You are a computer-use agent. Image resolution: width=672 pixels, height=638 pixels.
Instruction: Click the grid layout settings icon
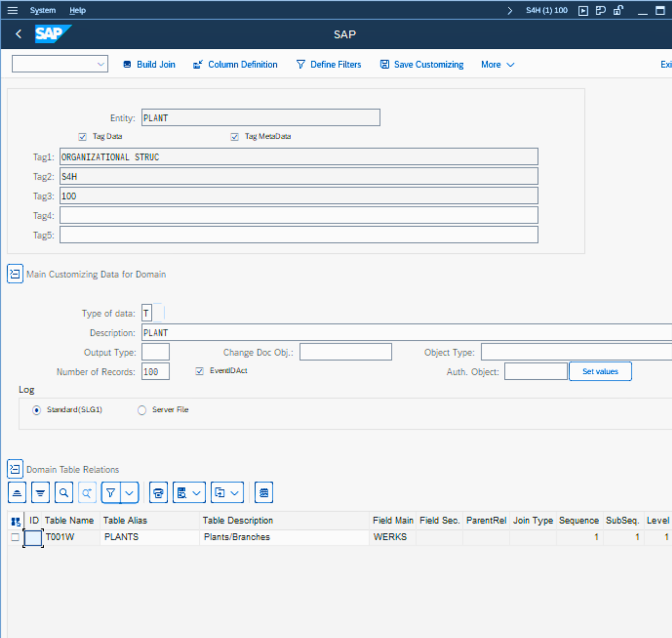[264, 493]
